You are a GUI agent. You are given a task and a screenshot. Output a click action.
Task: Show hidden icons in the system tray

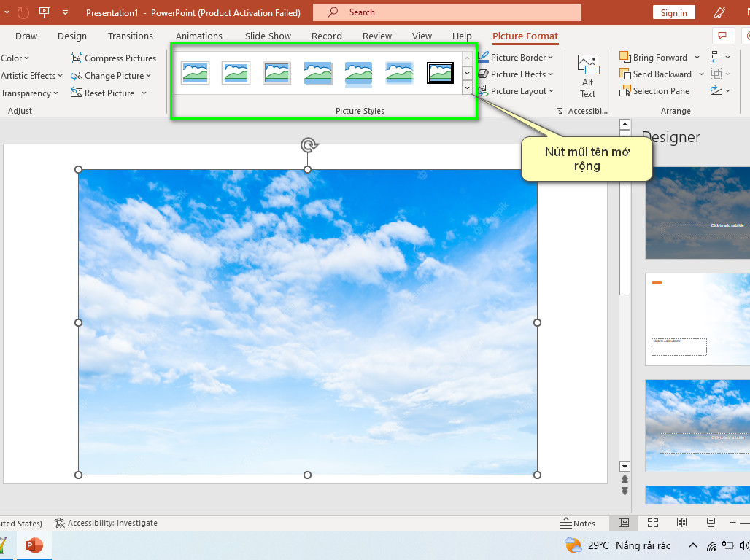692,545
